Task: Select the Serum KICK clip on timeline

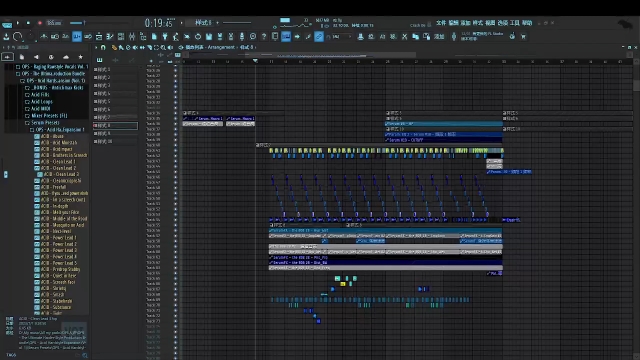Action: 443,124
